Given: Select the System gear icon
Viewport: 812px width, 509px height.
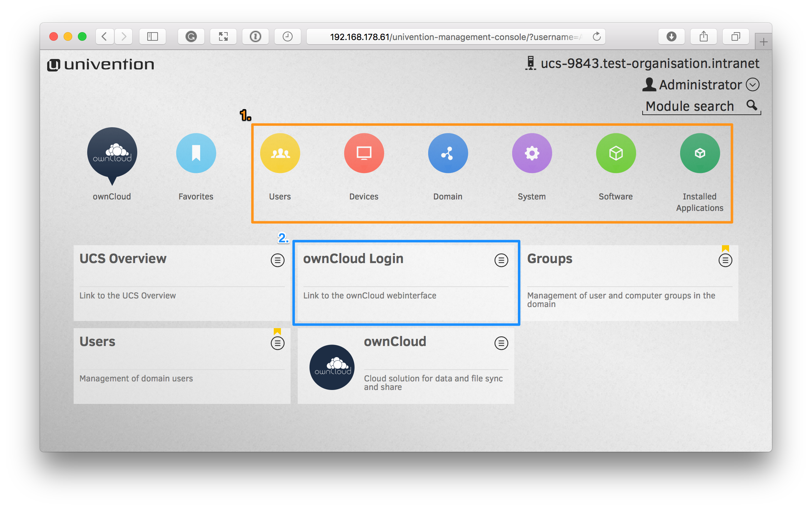Looking at the screenshot, I should pos(532,153).
